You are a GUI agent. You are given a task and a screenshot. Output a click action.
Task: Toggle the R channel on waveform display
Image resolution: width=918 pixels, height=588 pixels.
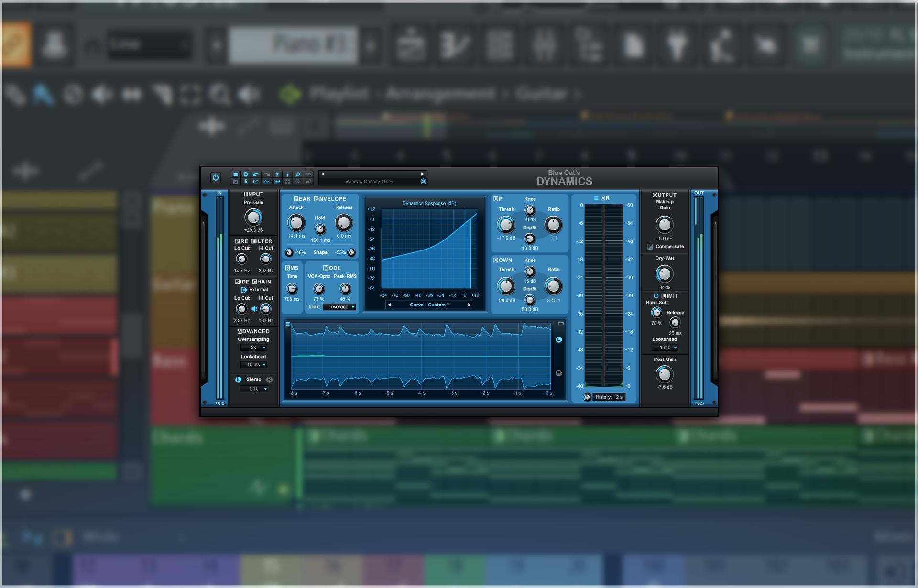click(558, 373)
